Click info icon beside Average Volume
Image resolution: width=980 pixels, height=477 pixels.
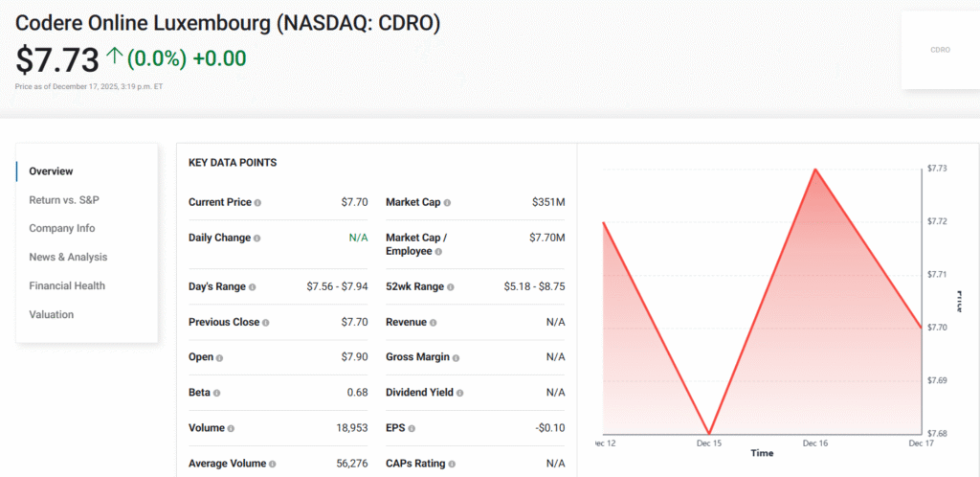272,464
